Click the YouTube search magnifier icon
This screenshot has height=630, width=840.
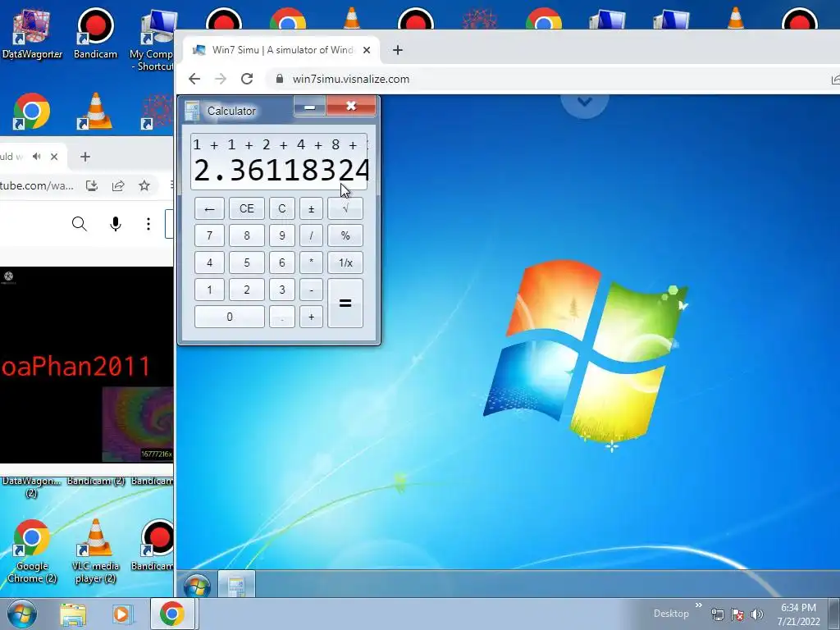(80, 223)
